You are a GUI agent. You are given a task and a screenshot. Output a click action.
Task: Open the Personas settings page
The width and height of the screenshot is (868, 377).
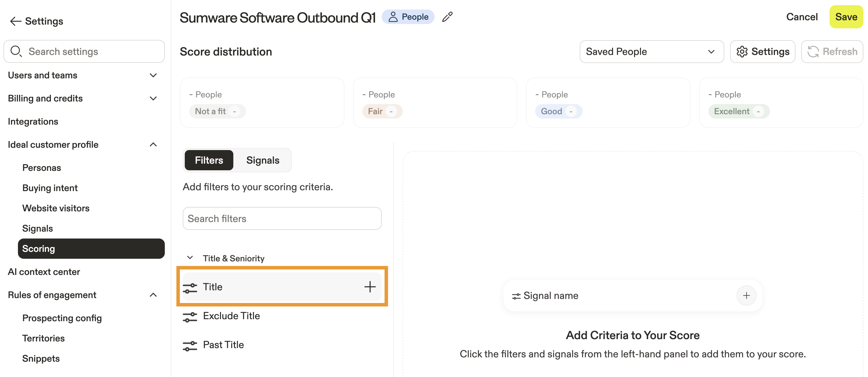click(x=41, y=167)
